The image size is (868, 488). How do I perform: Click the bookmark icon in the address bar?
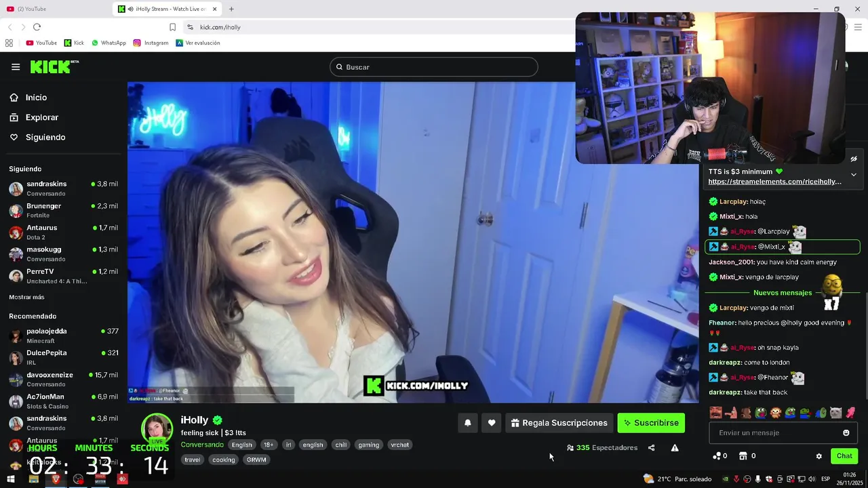pos(172,27)
